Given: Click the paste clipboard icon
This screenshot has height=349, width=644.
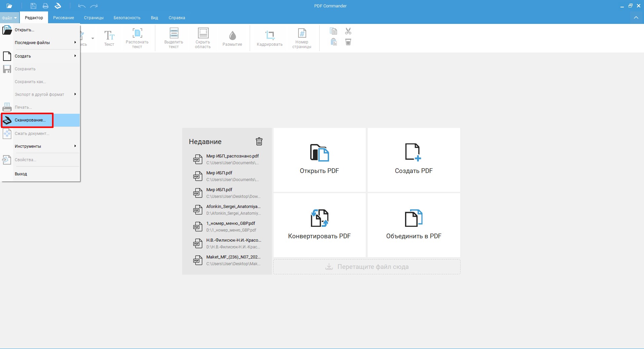Looking at the screenshot, I should (x=333, y=42).
